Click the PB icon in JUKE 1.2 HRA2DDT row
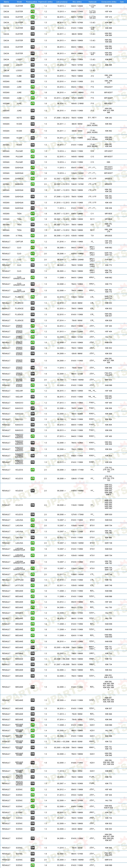The height and width of the screenshot is (868, 127). tap(32, 87)
